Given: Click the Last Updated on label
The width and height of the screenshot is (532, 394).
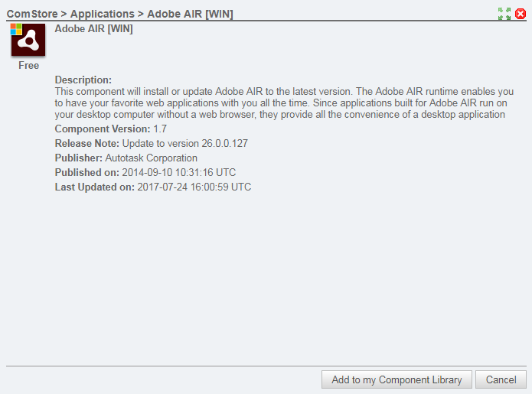Looking at the screenshot, I should pyautogui.click(x=95, y=187).
